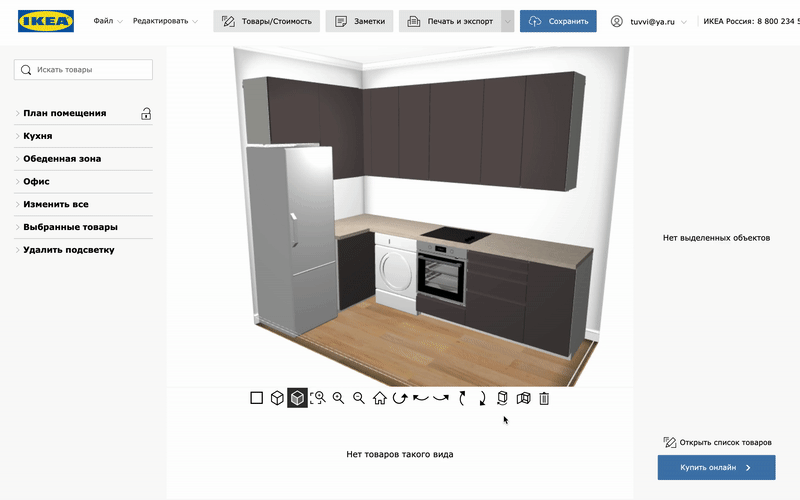The height and width of the screenshot is (500, 800).
Task: Expand Изменить все section
Action: [x=83, y=204]
